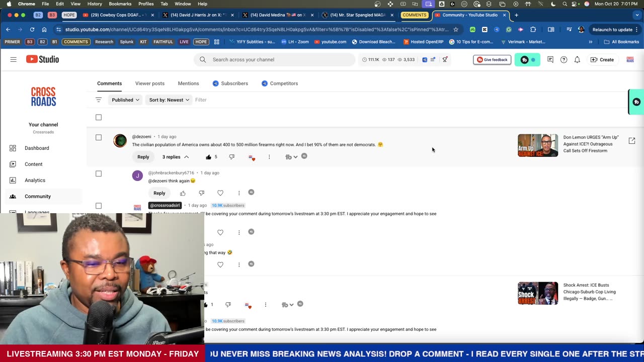Open the Create menu button
Viewport: 644px width, 362px height.
(x=602, y=60)
